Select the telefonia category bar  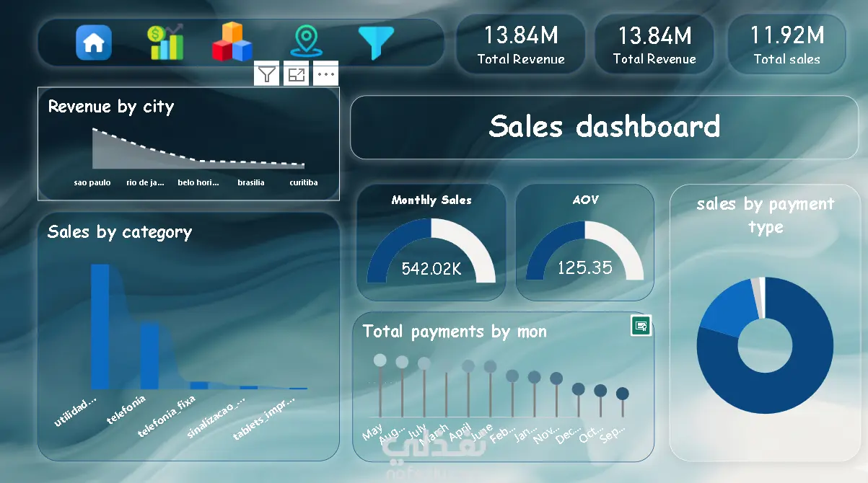149,355
